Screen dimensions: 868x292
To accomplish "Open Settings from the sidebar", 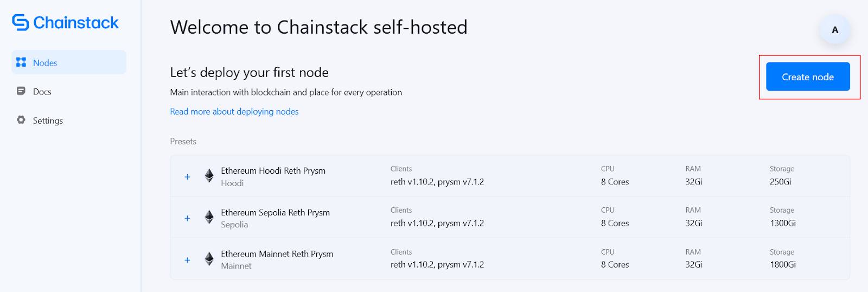I will coord(48,120).
